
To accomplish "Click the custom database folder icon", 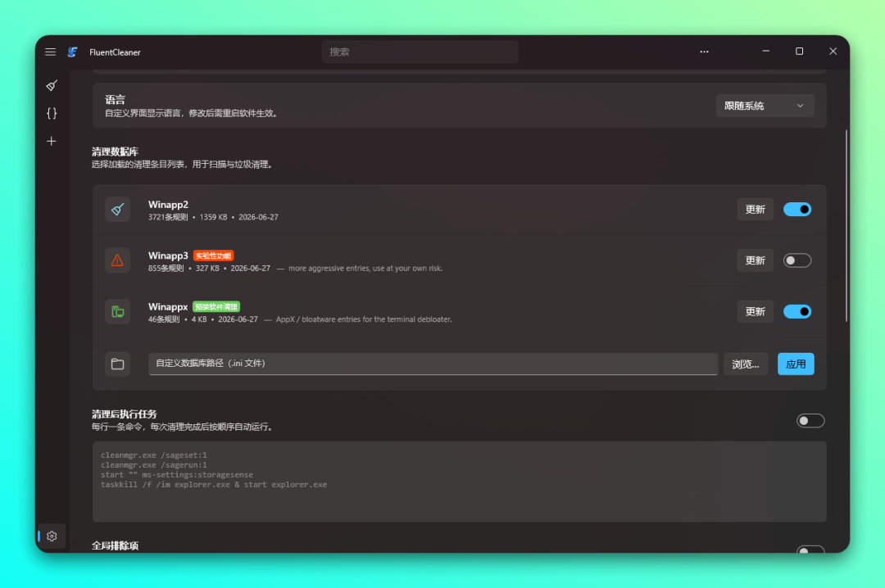I will [x=117, y=364].
